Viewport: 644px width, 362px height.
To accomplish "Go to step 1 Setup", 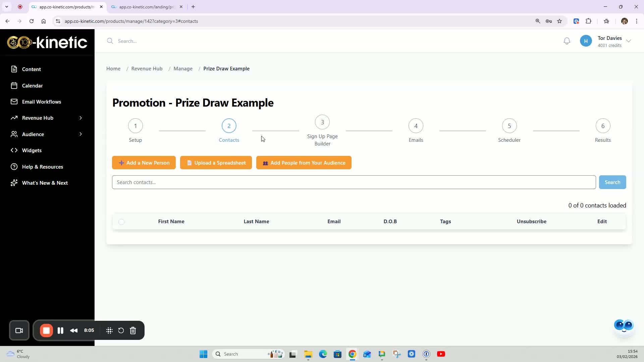I will [136, 126].
